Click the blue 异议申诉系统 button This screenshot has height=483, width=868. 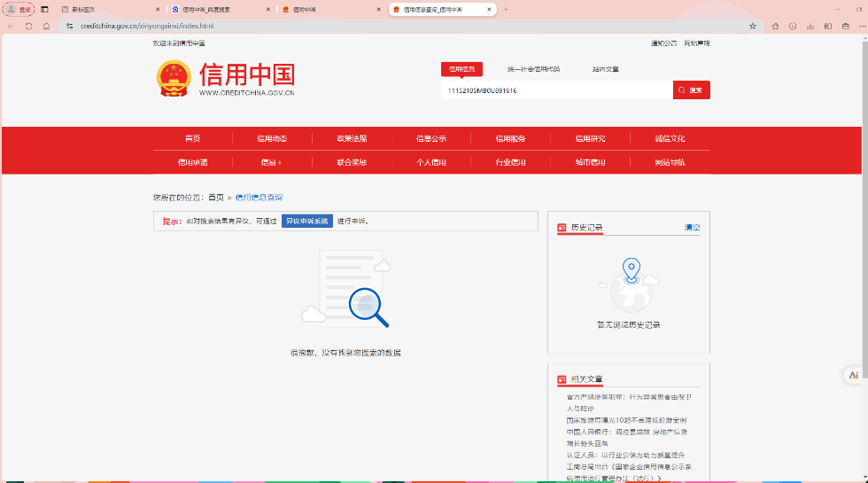click(x=307, y=221)
